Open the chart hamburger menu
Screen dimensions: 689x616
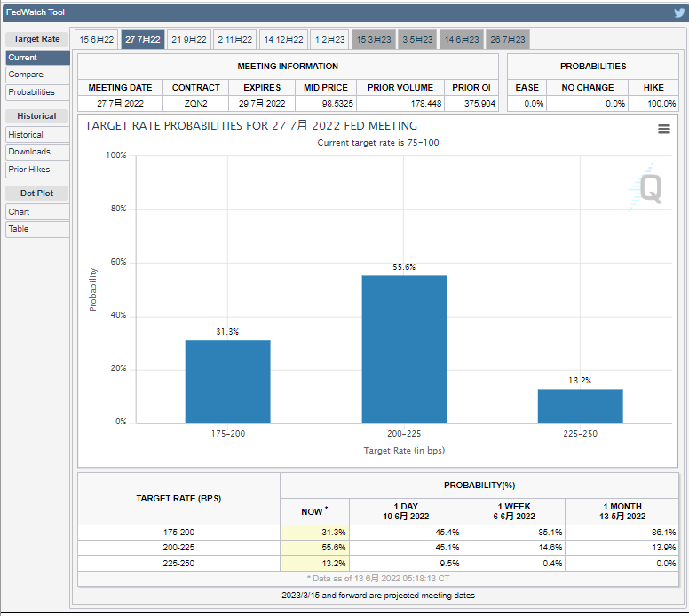[x=663, y=130]
